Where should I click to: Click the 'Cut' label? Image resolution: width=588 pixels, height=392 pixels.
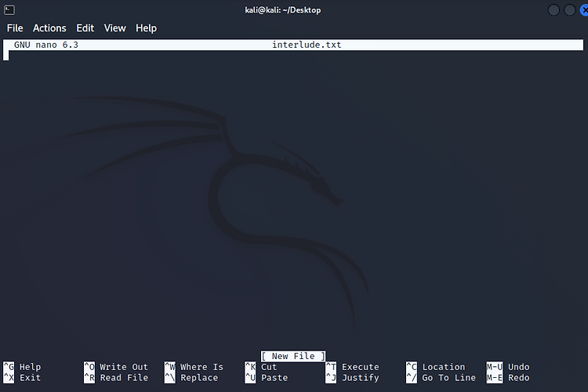[x=269, y=367]
